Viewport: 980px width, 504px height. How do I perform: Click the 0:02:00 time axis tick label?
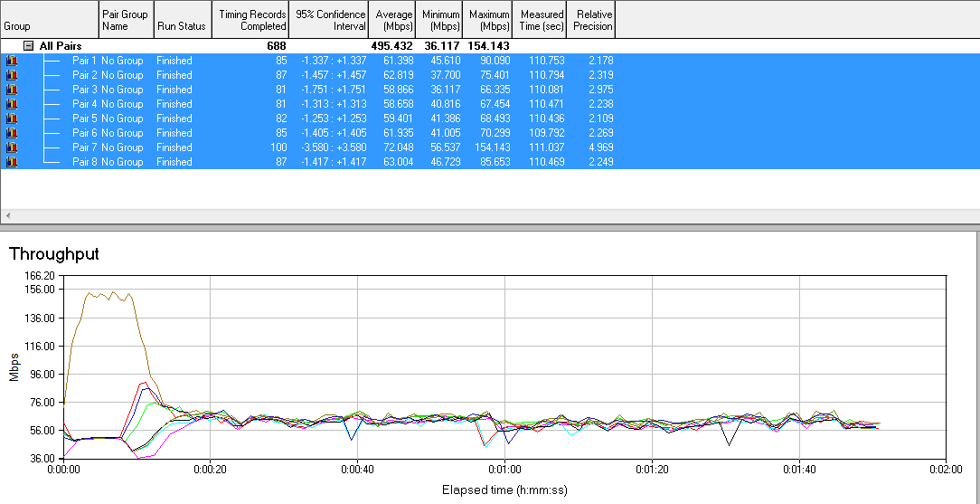pyautogui.click(x=947, y=469)
